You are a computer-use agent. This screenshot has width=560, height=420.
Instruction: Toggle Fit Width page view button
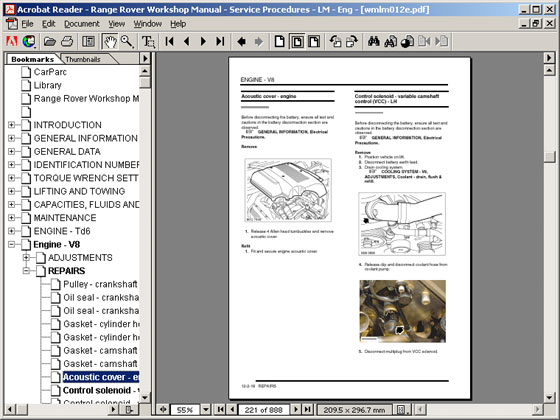[x=314, y=41]
